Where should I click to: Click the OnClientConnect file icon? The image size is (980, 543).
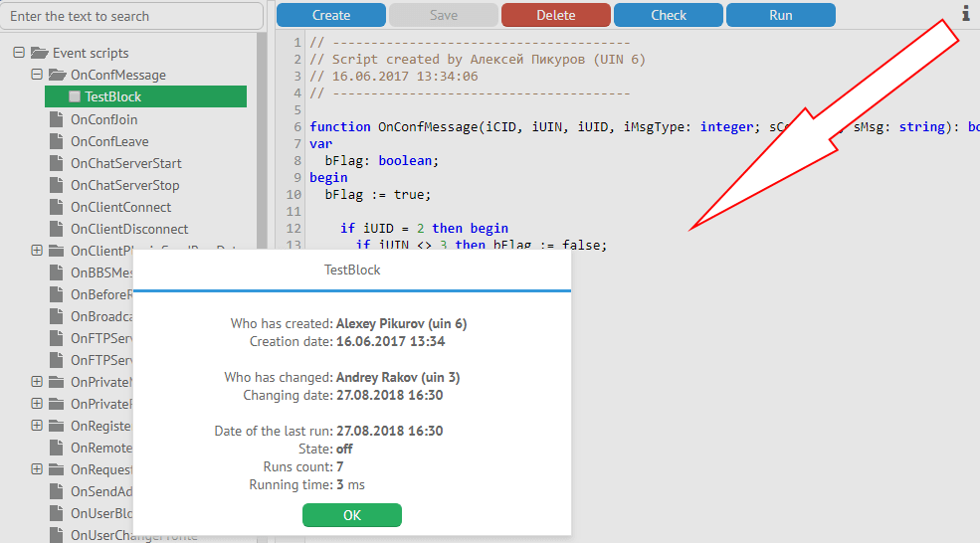tap(57, 207)
